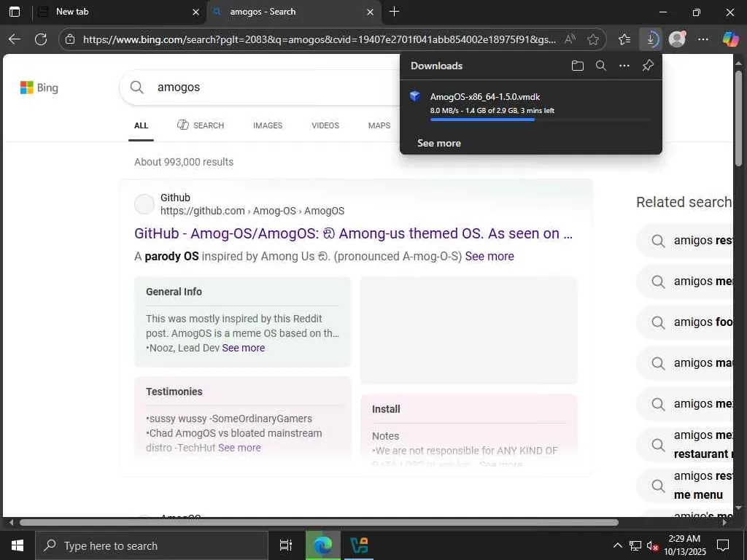
Task: Click See more in Downloads panel
Action: click(x=438, y=144)
